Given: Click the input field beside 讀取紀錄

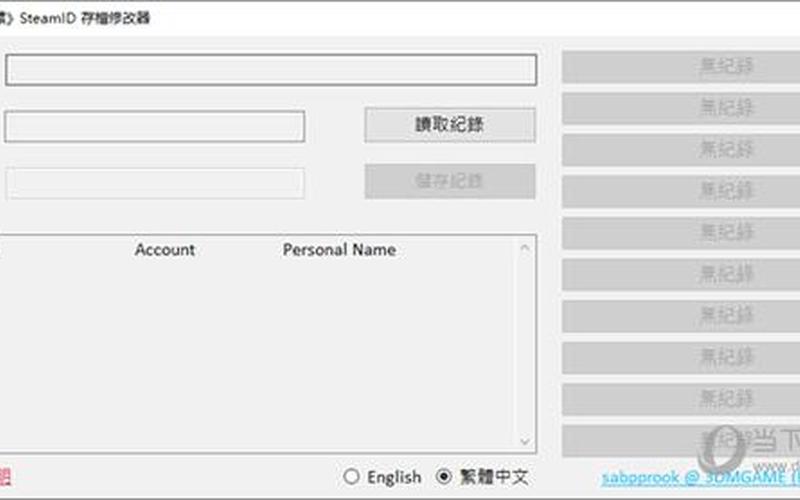Looking at the screenshot, I should click(x=155, y=126).
